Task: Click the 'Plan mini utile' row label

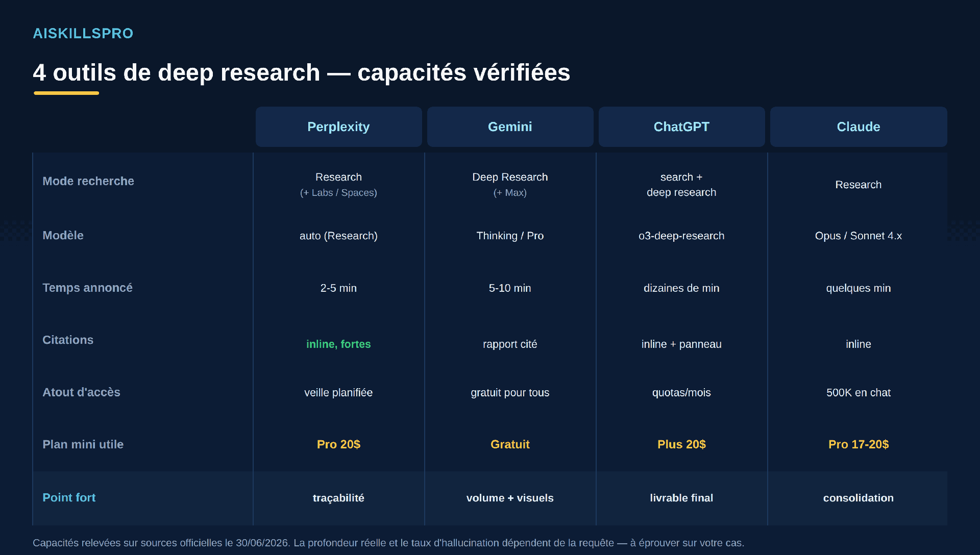Action: click(x=83, y=444)
